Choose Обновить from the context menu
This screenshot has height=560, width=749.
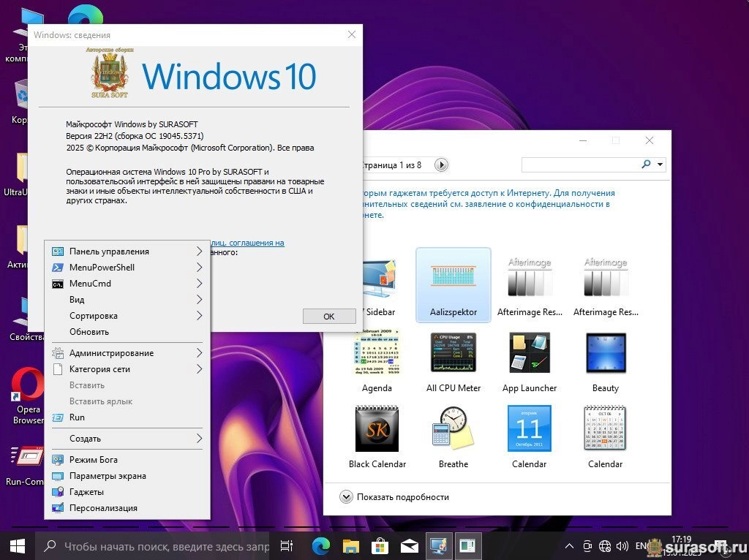click(89, 332)
